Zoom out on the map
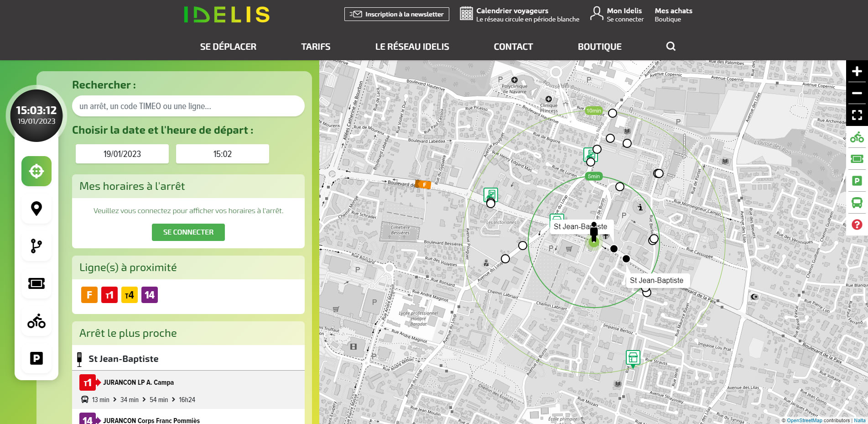 point(857,93)
